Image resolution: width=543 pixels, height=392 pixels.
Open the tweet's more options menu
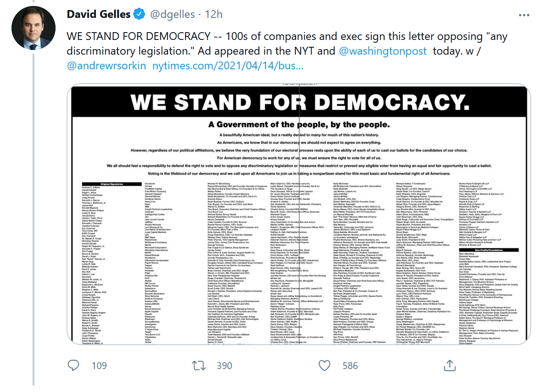pyautogui.click(x=524, y=15)
